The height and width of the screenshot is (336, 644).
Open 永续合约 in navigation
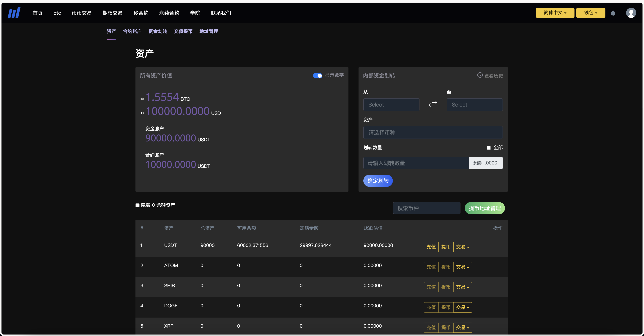(x=169, y=13)
